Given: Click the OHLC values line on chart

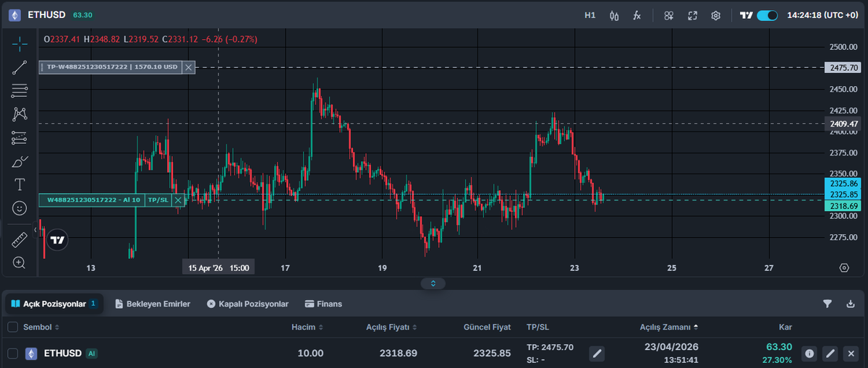Looking at the screenshot, I should [x=150, y=39].
